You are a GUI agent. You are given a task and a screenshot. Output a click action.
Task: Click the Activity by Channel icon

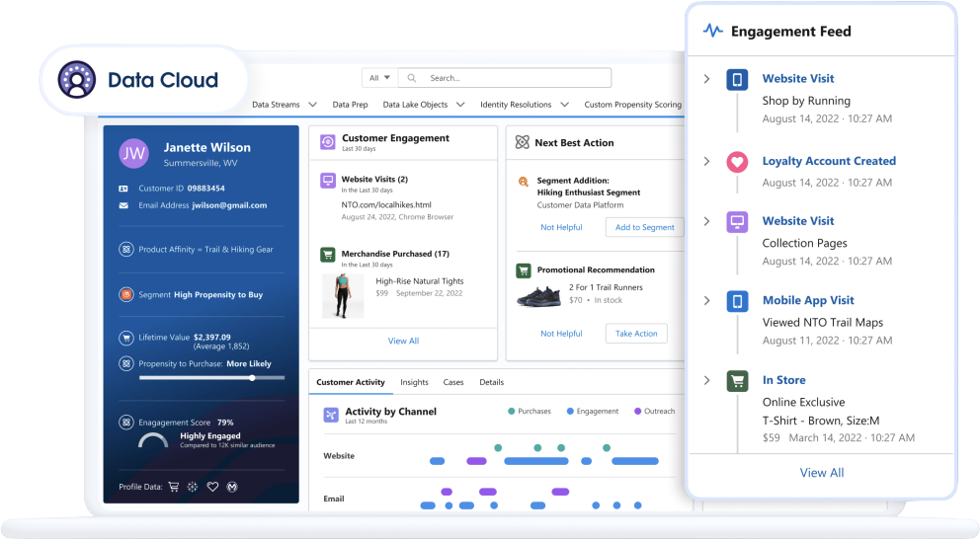click(x=331, y=415)
